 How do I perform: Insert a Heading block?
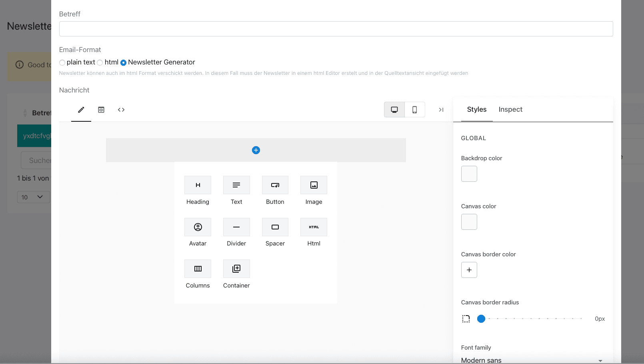click(x=198, y=185)
